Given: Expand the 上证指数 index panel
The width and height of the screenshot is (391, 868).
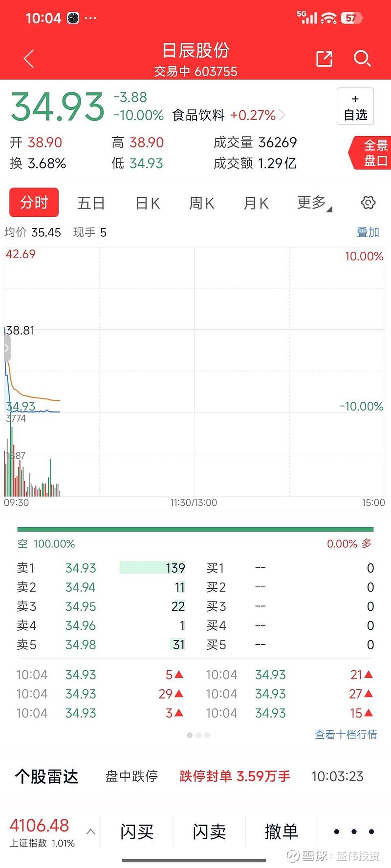Looking at the screenshot, I should (91, 831).
